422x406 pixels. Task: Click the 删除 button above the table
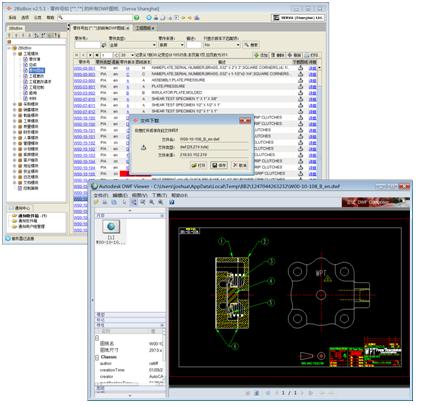[278, 55]
